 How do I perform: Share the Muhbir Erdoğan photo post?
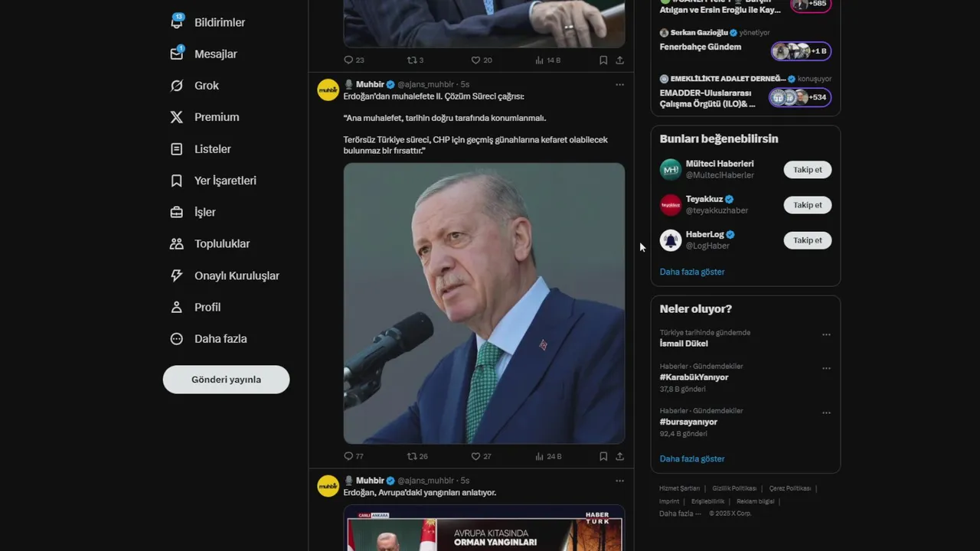619,456
